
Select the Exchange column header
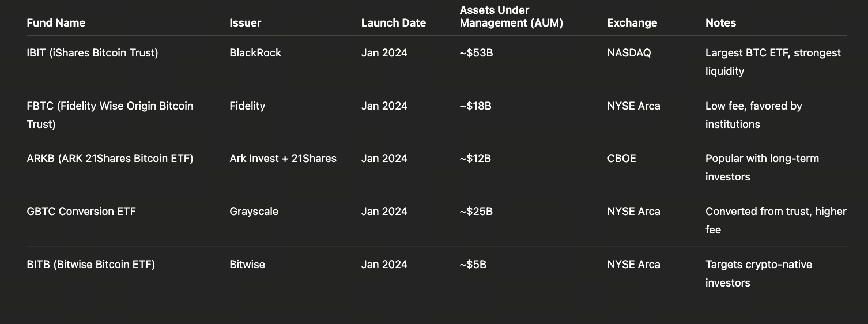pyautogui.click(x=632, y=23)
